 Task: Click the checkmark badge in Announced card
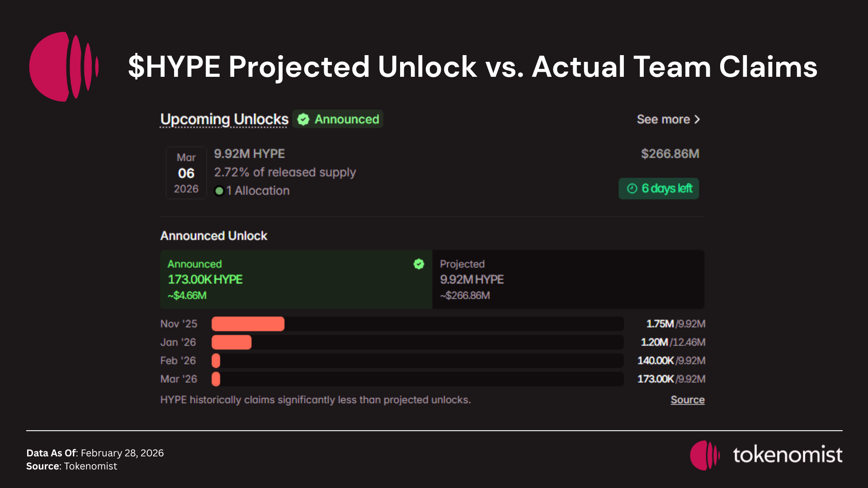tap(419, 264)
